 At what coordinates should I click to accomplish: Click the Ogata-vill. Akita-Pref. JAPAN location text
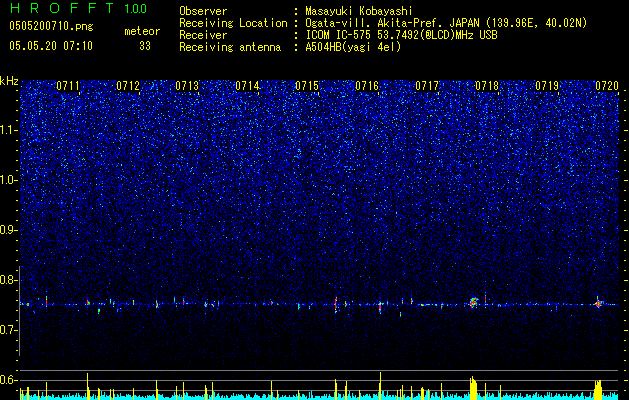(446, 23)
